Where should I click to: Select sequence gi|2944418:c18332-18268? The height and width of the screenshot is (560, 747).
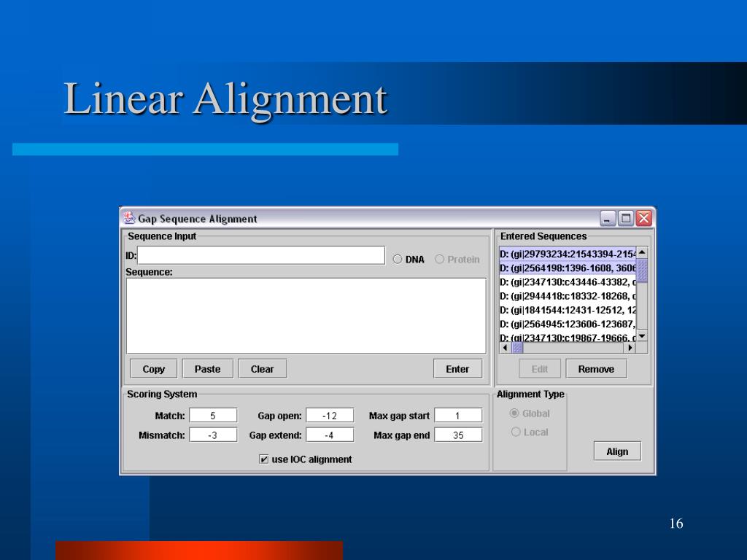pyautogui.click(x=568, y=296)
